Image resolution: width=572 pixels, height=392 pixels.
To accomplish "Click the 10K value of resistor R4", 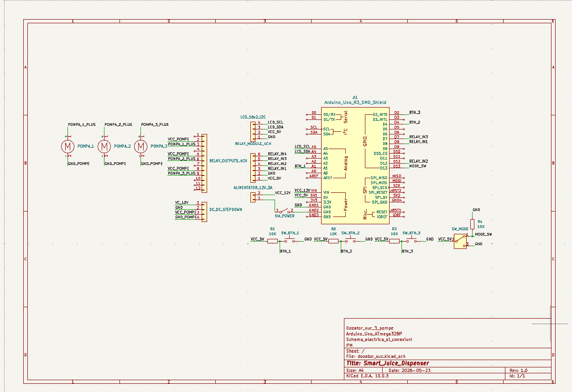I will (480, 226).
